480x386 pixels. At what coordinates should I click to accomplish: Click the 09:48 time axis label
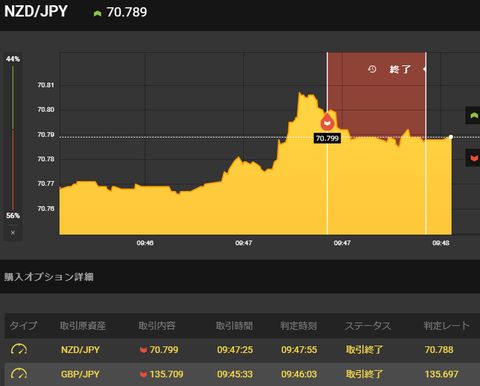[441, 243]
